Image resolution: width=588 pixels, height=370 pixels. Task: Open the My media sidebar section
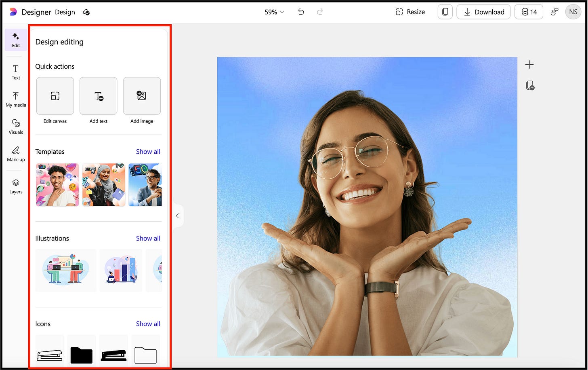click(16, 99)
